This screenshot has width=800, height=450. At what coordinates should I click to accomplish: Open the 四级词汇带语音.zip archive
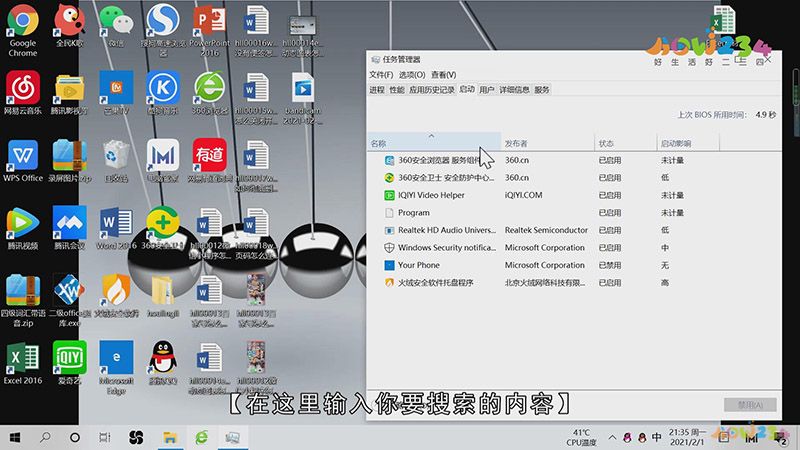pyautogui.click(x=22, y=300)
